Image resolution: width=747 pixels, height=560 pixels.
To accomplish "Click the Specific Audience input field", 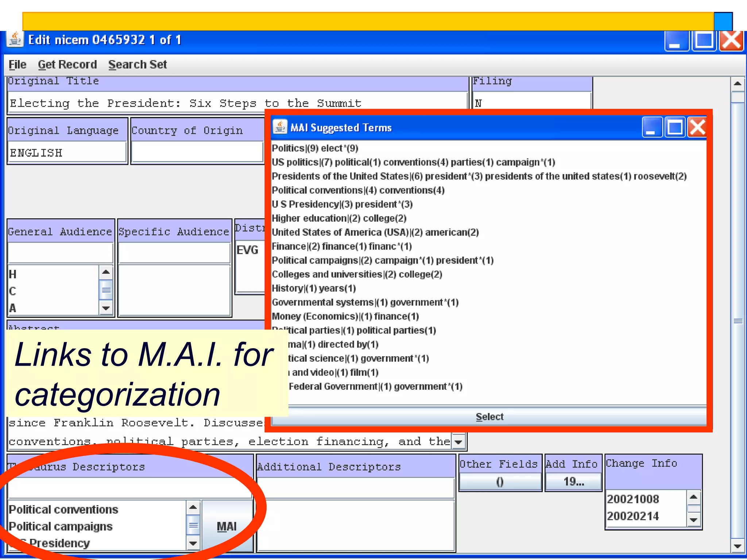I will coord(174,253).
